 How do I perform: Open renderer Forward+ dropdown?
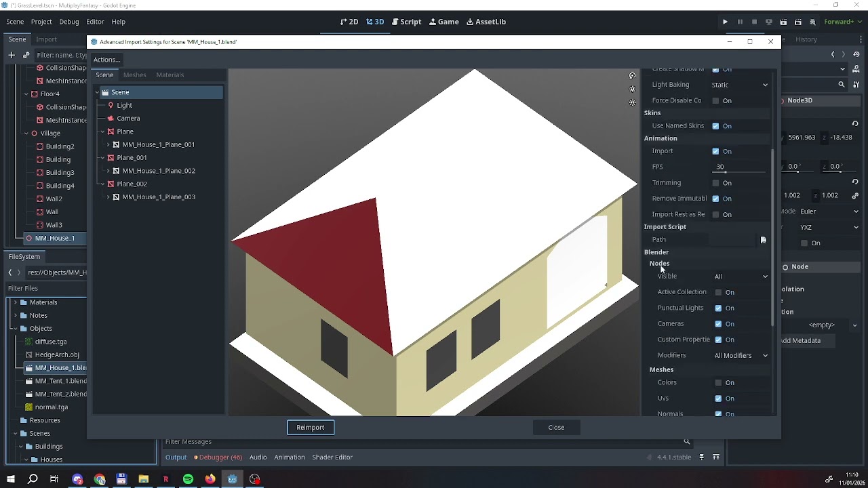(844, 22)
